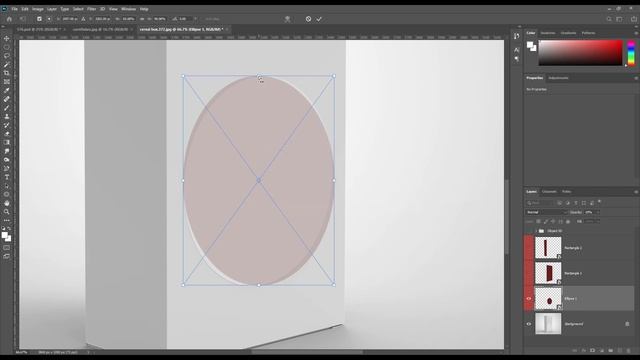Select the Type tool
Viewport: 640px width, 360px height.
pyautogui.click(x=7, y=177)
